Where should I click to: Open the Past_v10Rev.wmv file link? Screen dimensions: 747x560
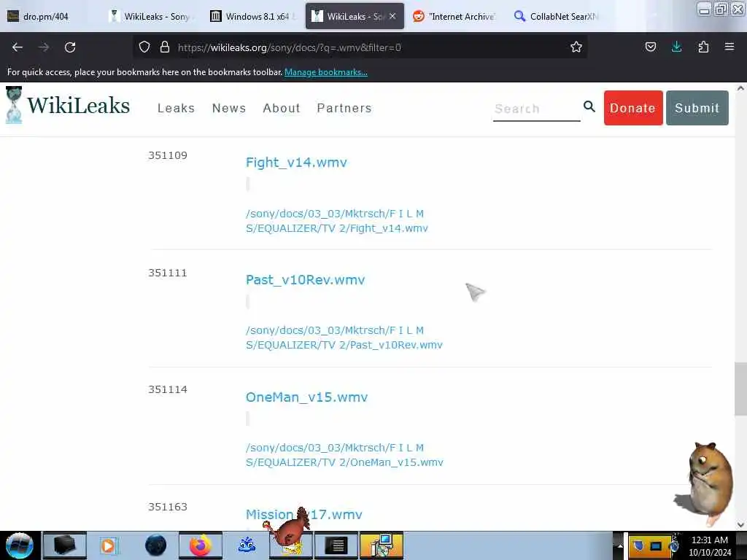[x=306, y=279]
